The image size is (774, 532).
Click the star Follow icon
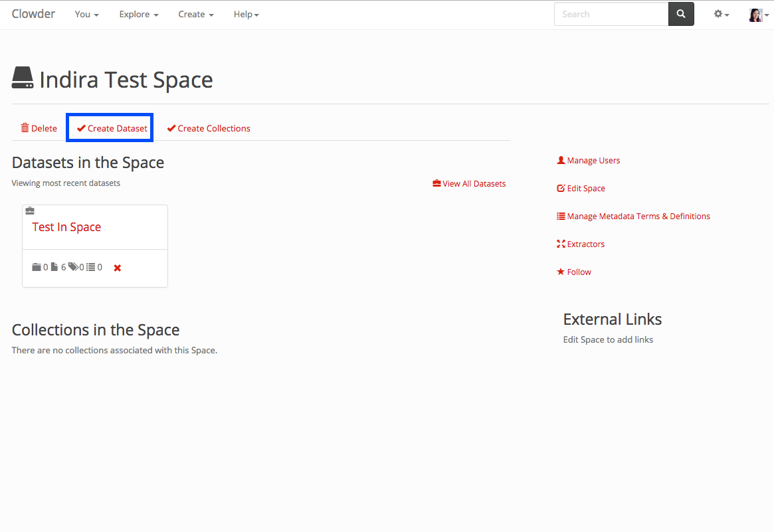point(561,272)
